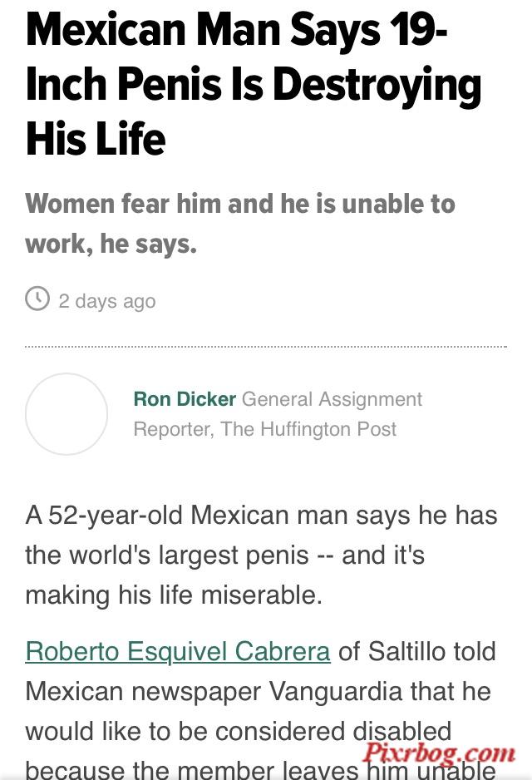
Task: Click the red Pixrbog.com watermark
Action: click(439, 754)
